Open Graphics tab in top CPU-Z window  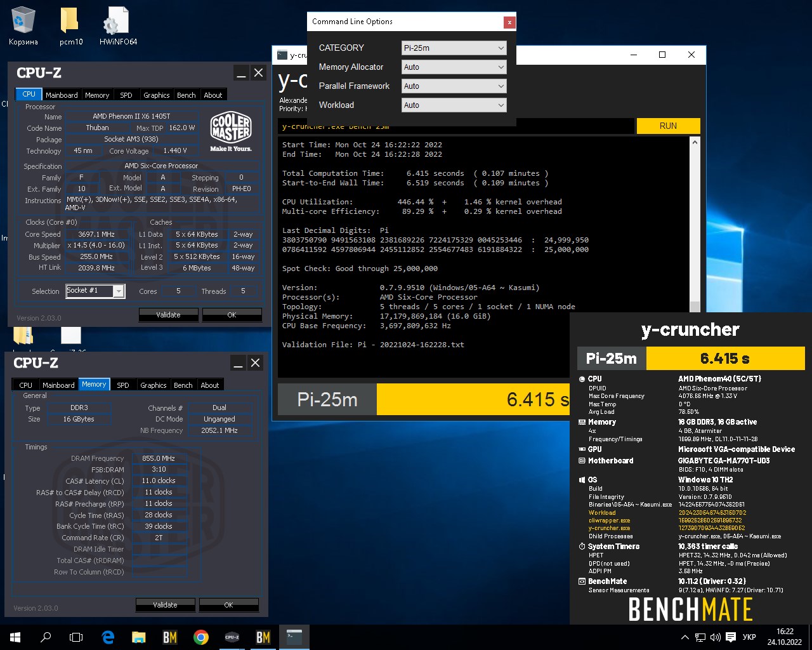pos(157,95)
